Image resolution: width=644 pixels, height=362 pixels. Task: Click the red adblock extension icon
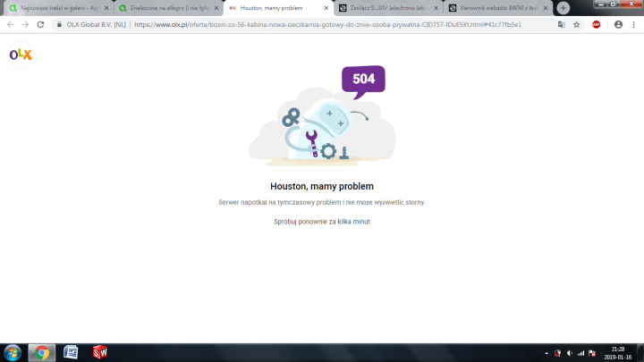coord(597,25)
